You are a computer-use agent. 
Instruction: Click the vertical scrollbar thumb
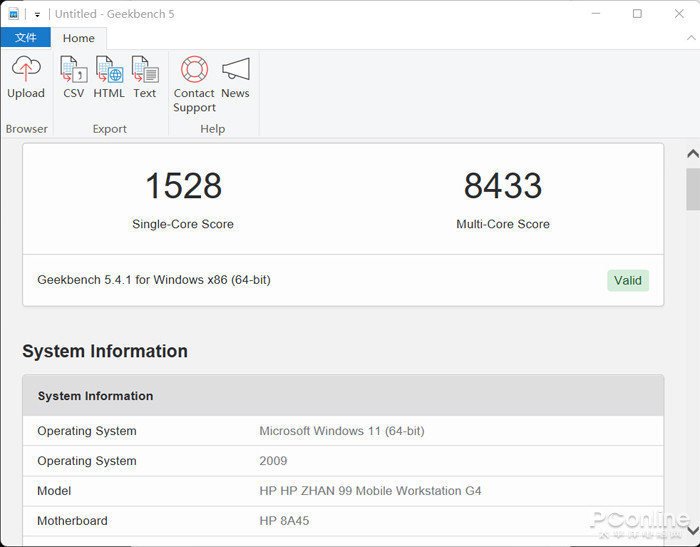tap(693, 189)
